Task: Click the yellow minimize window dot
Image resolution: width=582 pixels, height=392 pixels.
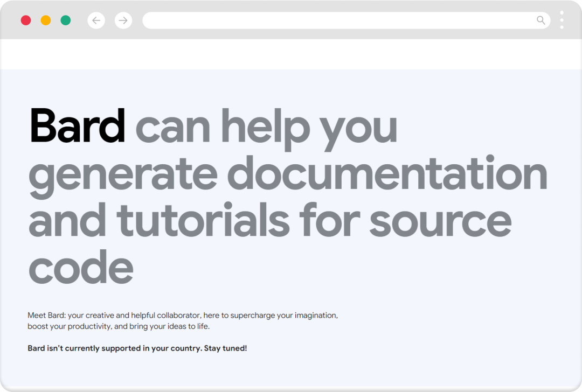Action: pyautogui.click(x=46, y=20)
